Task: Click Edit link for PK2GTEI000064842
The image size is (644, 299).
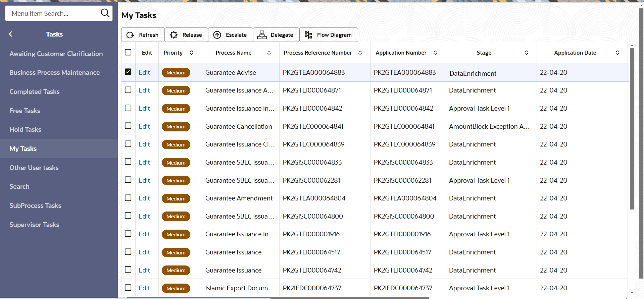Action: 144,108
